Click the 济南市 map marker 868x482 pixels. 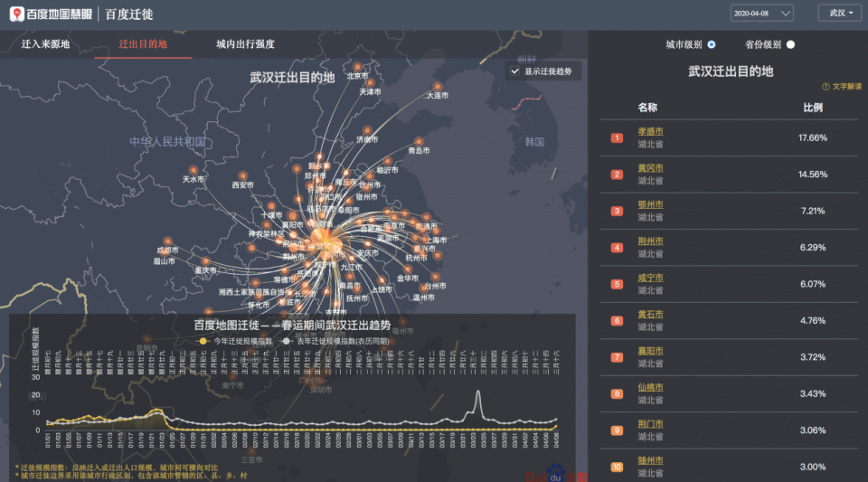[368, 130]
